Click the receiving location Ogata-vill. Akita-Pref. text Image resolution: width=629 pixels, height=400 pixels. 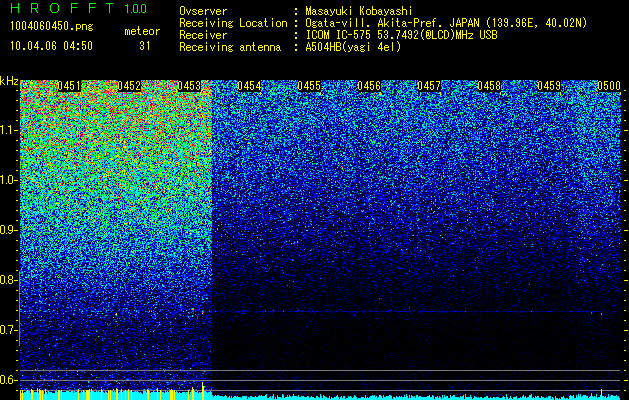(x=446, y=23)
